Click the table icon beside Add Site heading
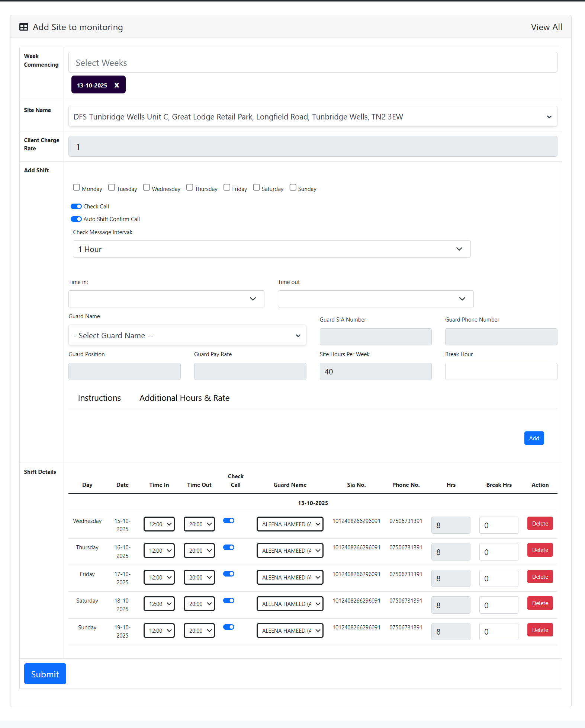The image size is (585, 728). tap(24, 27)
